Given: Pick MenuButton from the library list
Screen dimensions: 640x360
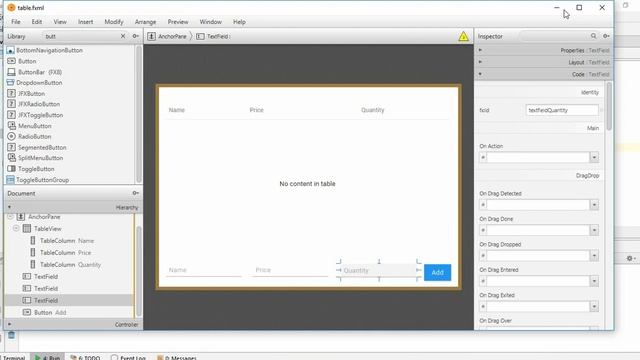Looking at the screenshot, I should coord(35,126).
